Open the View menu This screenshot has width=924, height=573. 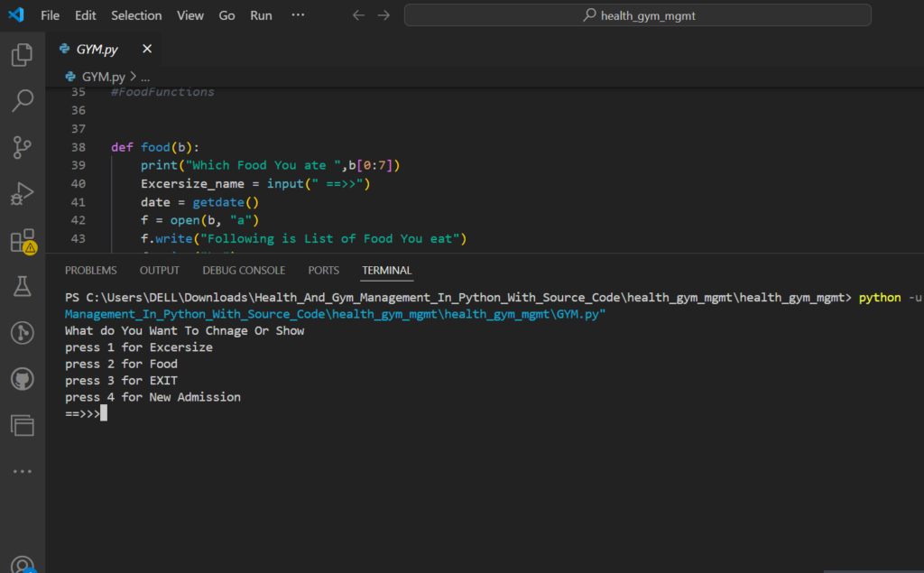point(190,15)
